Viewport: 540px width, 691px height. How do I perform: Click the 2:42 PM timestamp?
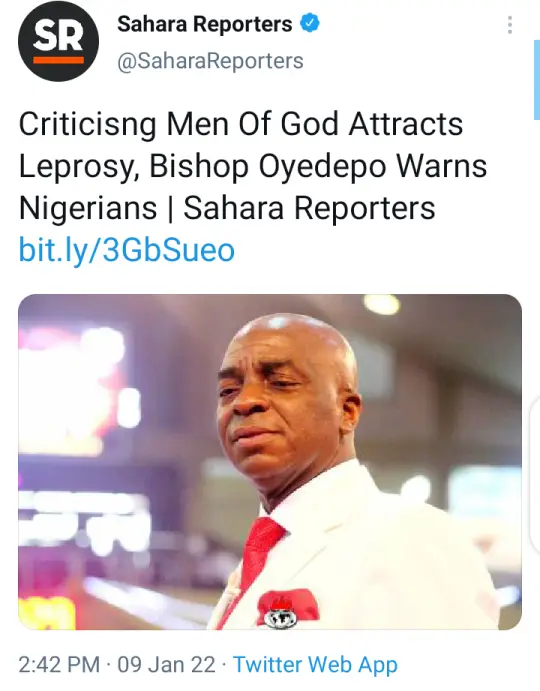(60, 665)
